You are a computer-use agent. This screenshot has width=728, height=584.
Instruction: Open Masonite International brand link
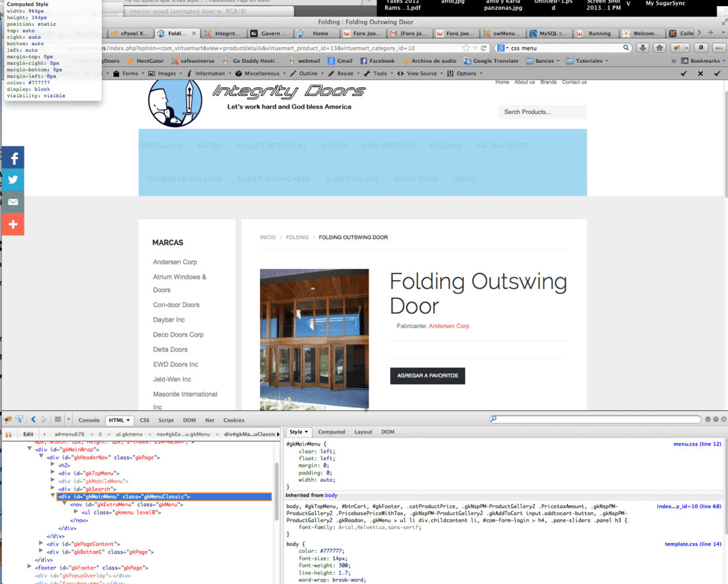tap(185, 401)
